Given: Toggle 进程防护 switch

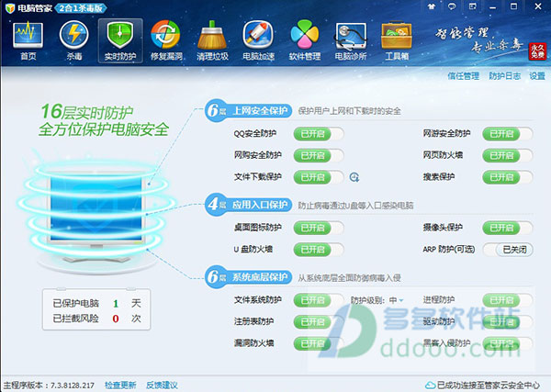Looking at the screenshot, I should tap(508, 300).
